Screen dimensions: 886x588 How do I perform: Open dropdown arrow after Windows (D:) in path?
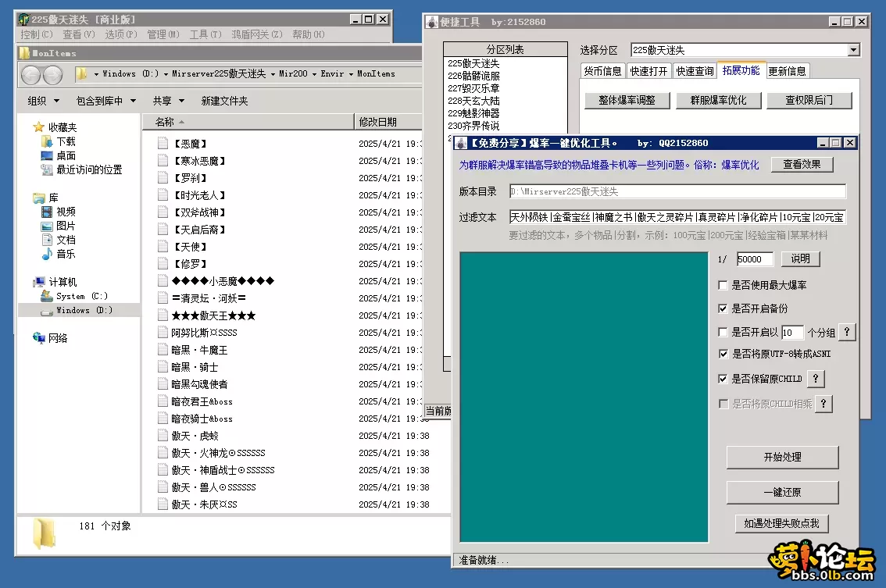166,74
